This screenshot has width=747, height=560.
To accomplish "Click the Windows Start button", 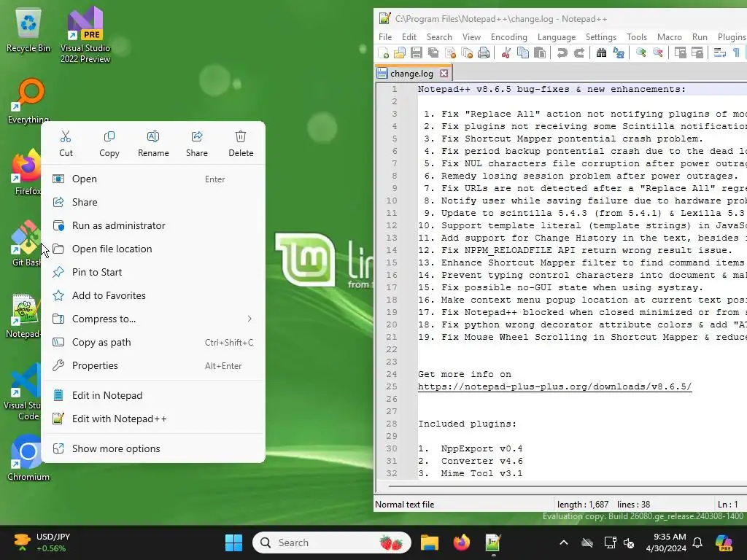I will click(x=233, y=542).
